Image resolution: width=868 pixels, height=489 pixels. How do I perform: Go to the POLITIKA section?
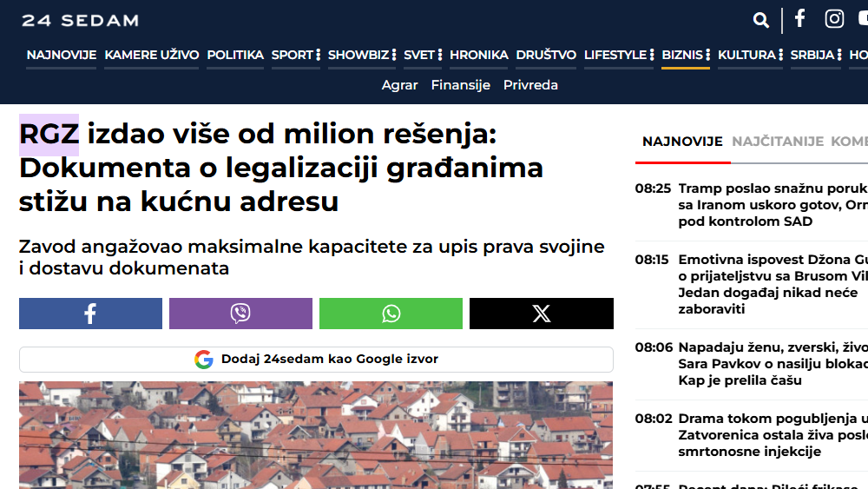click(x=235, y=55)
